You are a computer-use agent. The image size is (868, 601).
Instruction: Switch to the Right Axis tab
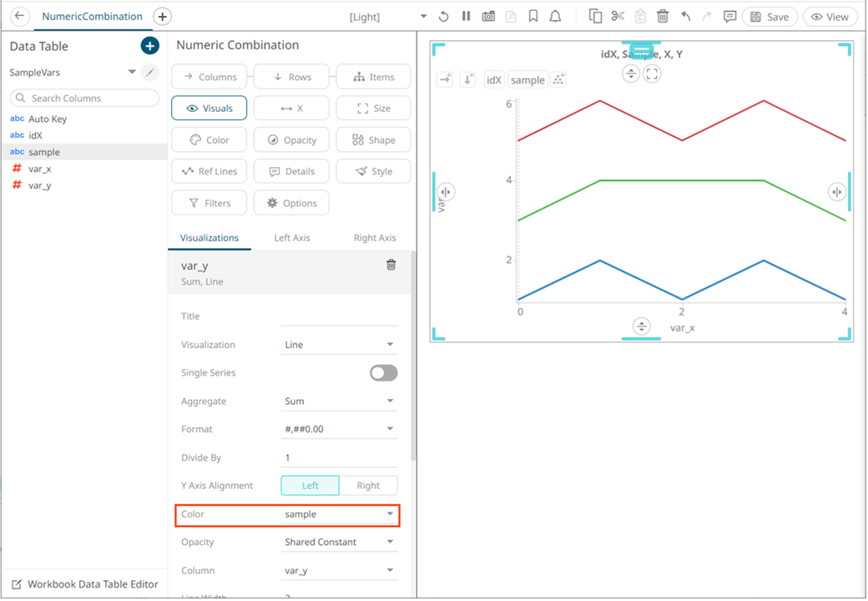[375, 238]
